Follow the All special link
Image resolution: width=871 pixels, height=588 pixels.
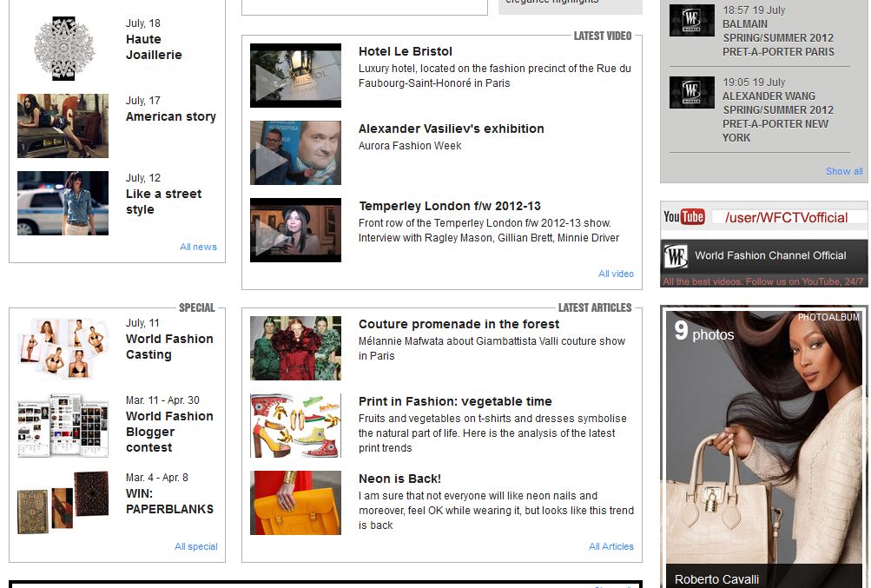(x=196, y=547)
